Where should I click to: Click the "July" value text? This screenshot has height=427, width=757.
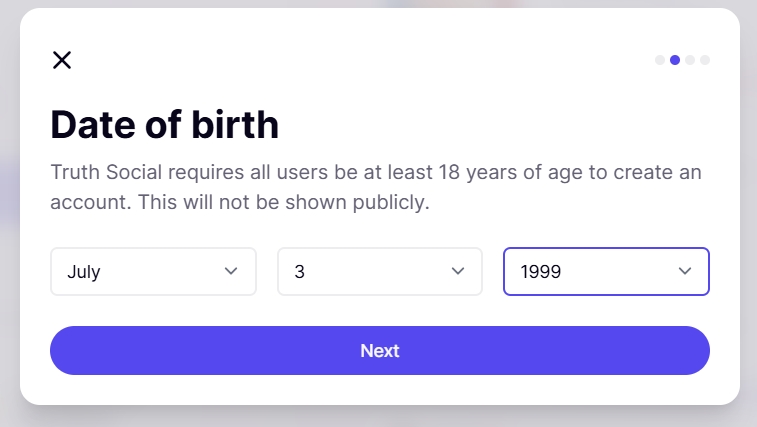point(84,271)
